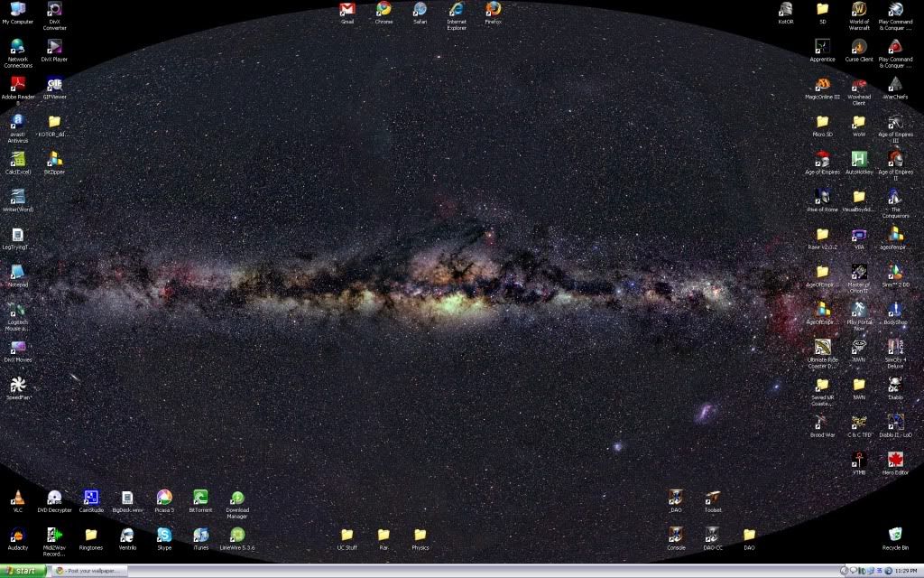Click the World of Warcraft icon
Image resolution: width=924 pixels, height=578 pixels.
pyautogui.click(x=859, y=10)
